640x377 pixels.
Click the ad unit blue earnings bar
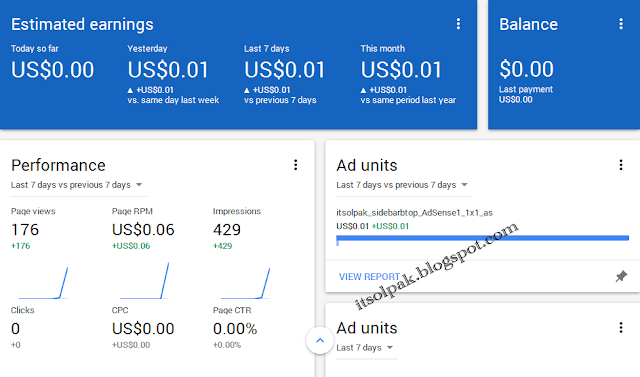coord(482,238)
